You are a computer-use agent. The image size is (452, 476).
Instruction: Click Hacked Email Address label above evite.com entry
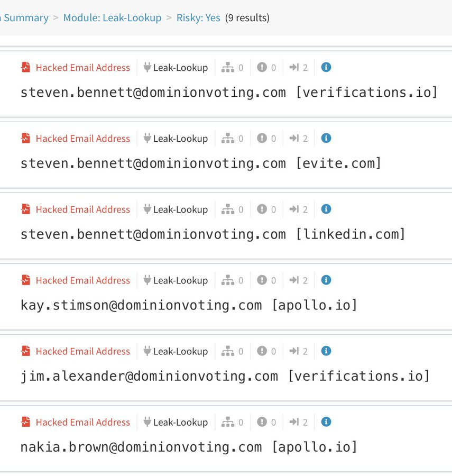(83, 139)
